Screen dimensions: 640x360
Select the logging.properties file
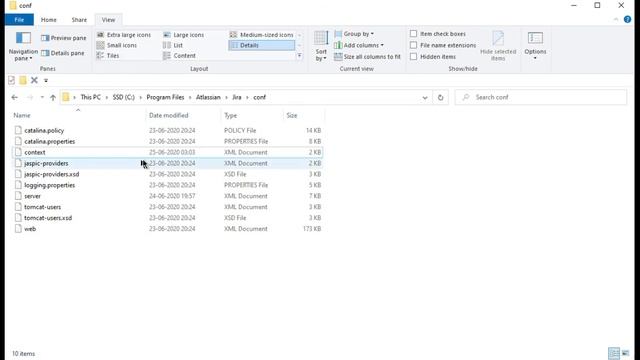pos(167,185)
